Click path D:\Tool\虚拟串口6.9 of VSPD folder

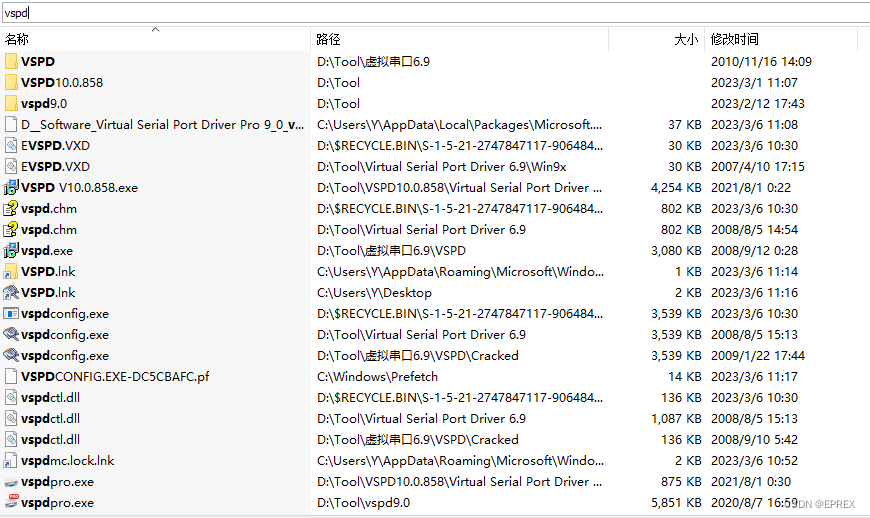[x=373, y=62]
